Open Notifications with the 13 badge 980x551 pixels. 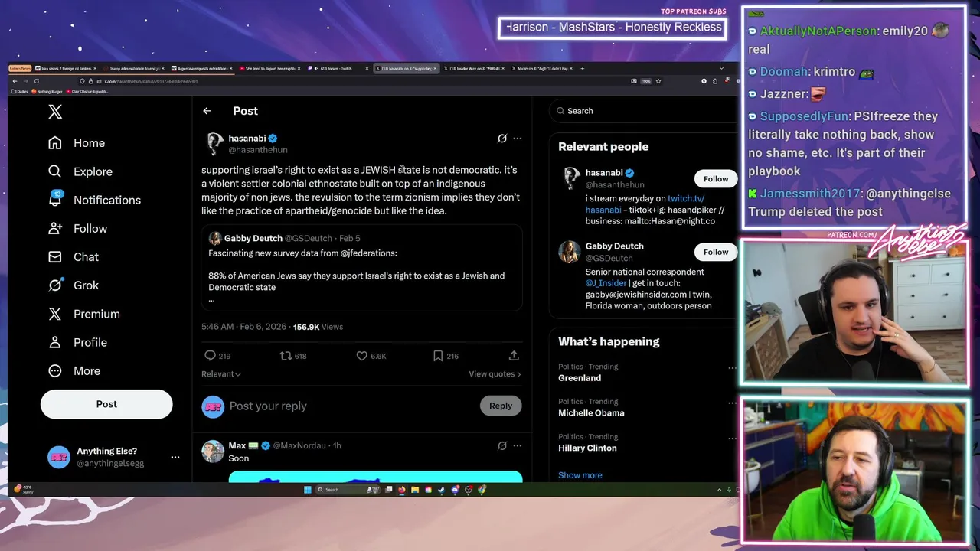point(94,200)
